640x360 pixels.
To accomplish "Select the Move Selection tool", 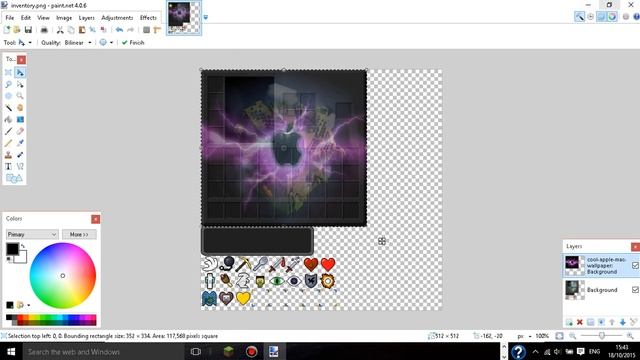I will click(20, 84).
